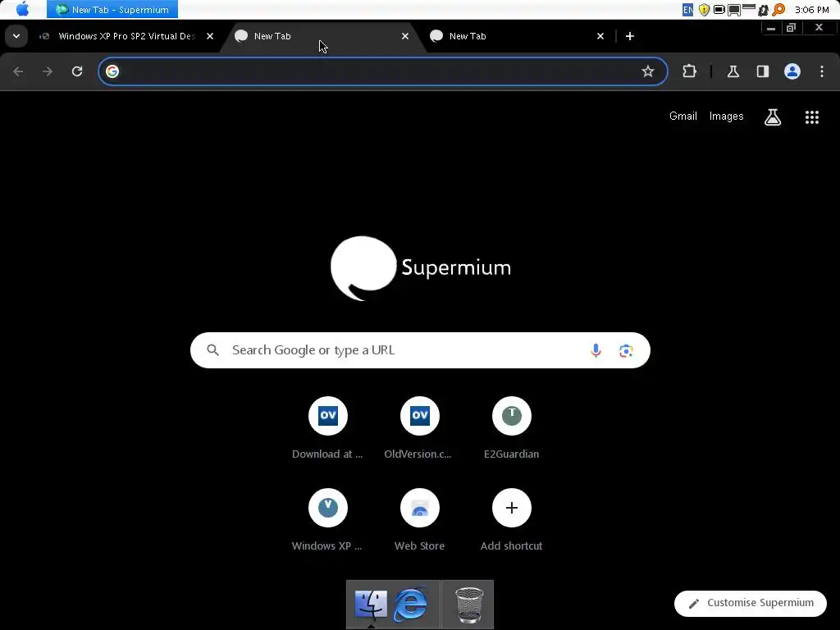Close the Windows XP Pro SP2 tab

[210, 36]
